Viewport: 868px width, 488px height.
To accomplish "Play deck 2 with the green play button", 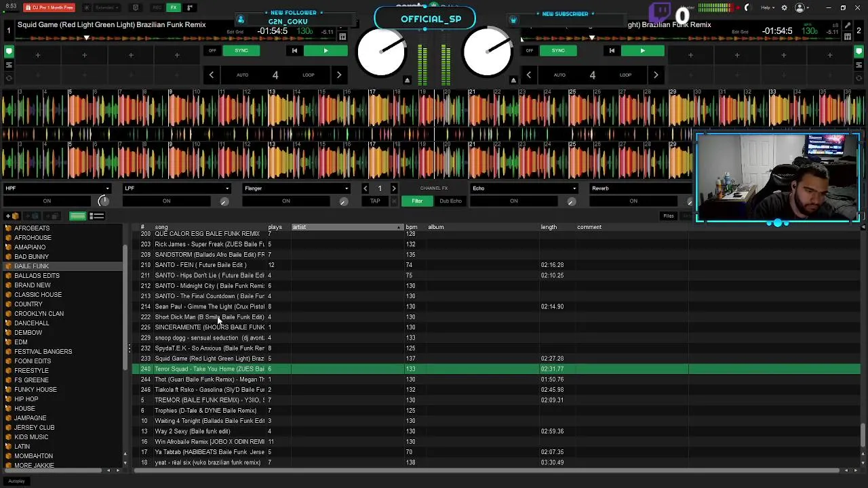I will [642, 51].
